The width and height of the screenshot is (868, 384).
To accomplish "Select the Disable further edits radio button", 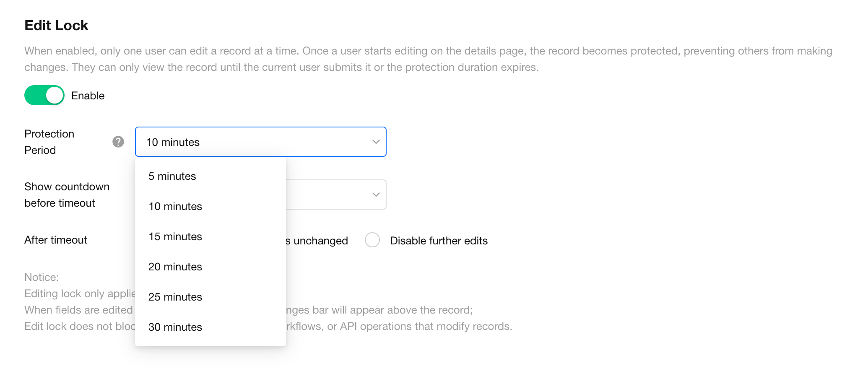I will [372, 240].
